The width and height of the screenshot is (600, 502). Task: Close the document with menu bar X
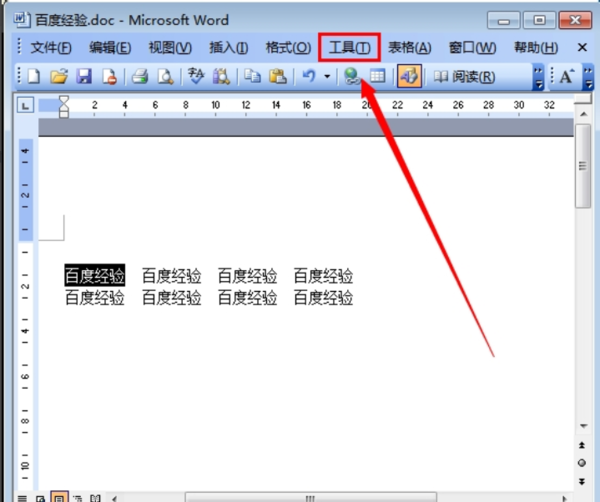(x=582, y=47)
